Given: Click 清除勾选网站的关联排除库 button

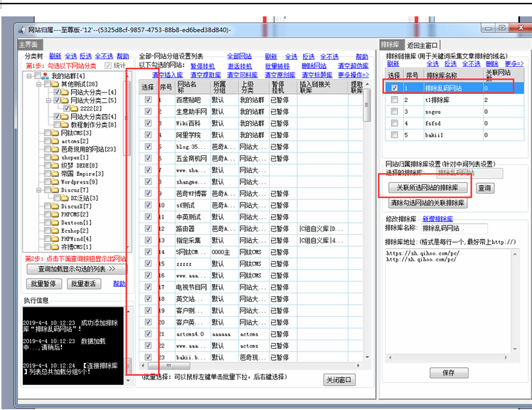Looking at the screenshot, I should coord(427,203).
